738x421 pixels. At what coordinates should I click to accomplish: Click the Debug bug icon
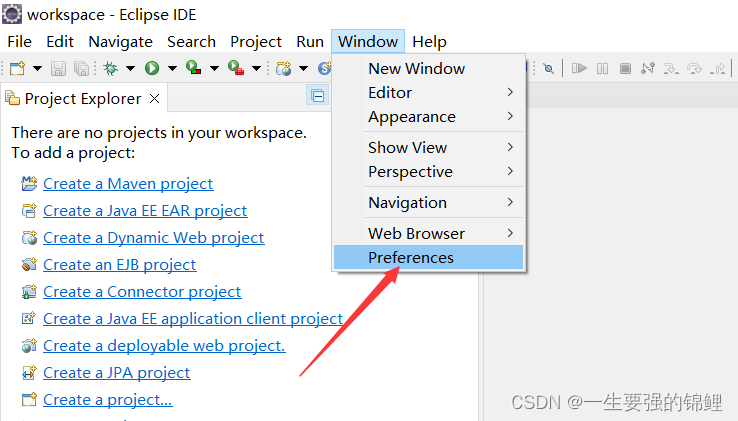(x=111, y=69)
